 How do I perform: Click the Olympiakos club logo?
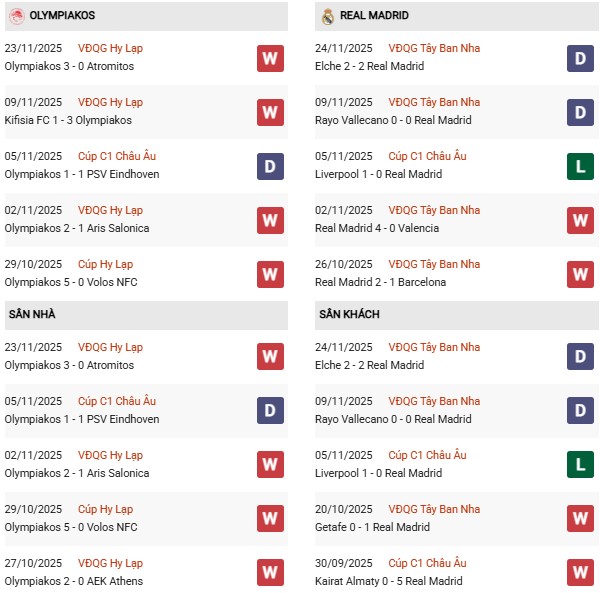pos(16,16)
